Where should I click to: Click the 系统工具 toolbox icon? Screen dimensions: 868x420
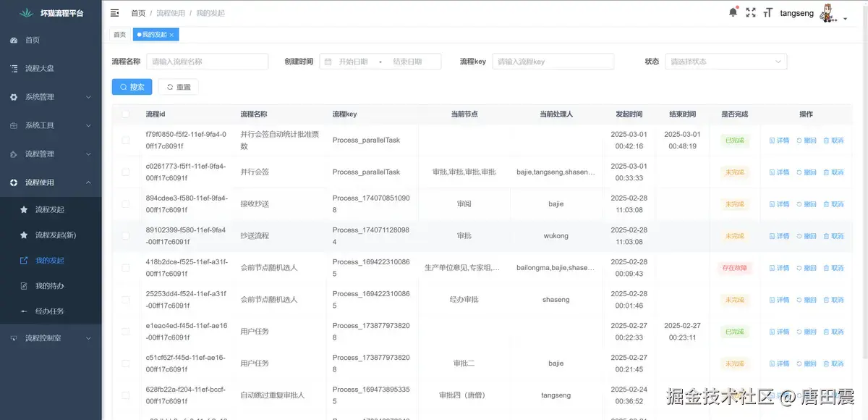14,125
